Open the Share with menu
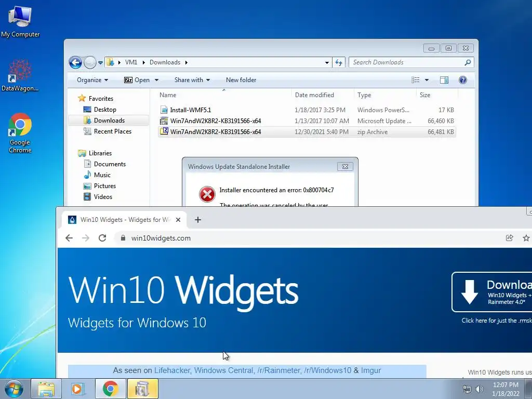The image size is (532, 399). [x=192, y=80]
